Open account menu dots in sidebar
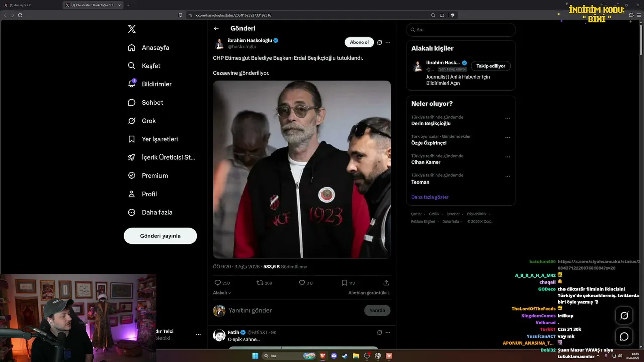 click(198, 335)
